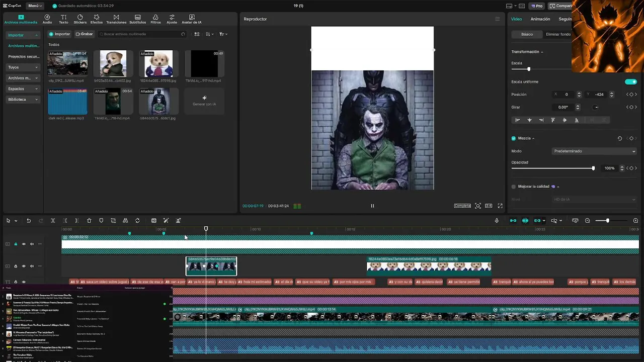Click the magic wand auto-edit icon

tap(166, 221)
